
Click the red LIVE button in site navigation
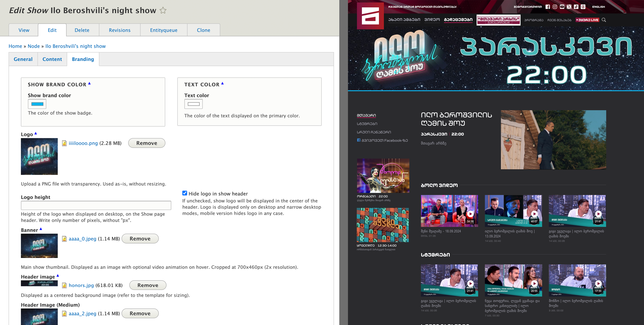click(x=587, y=20)
